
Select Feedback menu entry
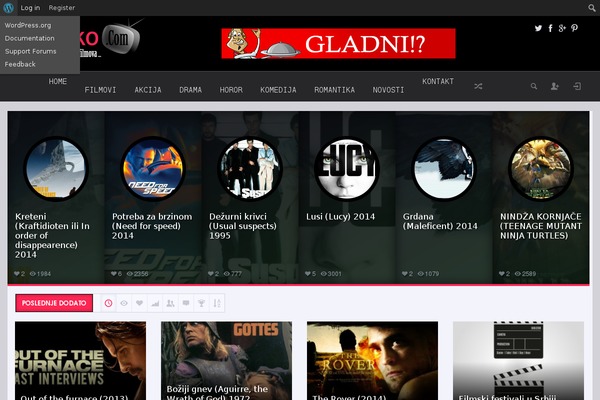(x=20, y=64)
